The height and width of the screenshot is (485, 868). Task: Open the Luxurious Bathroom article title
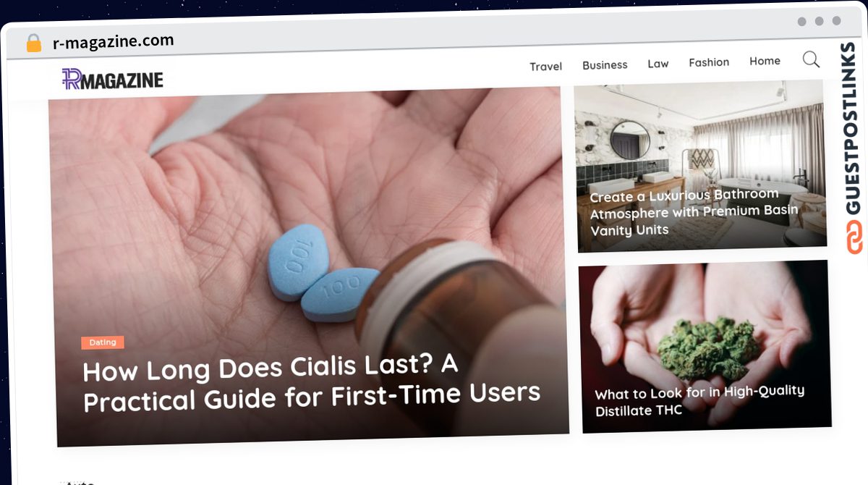(x=694, y=212)
